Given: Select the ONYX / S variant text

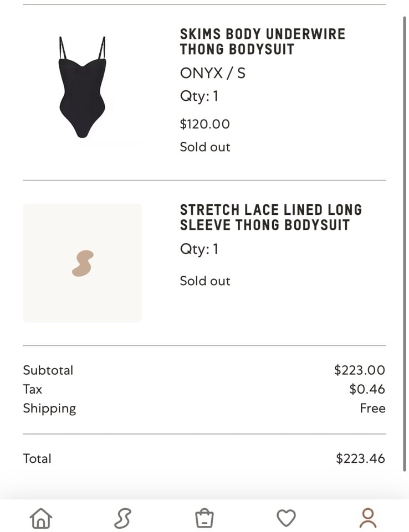Looking at the screenshot, I should click(x=213, y=73).
